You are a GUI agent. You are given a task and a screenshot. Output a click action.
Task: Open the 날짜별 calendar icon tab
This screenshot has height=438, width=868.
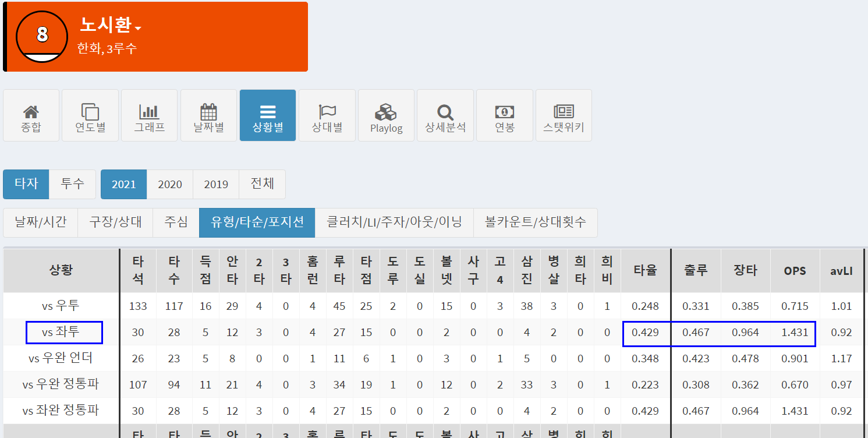[x=209, y=115]
